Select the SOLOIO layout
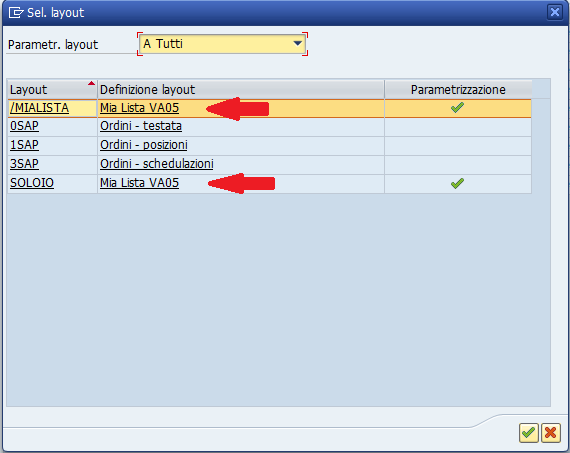 coord(32,183)
